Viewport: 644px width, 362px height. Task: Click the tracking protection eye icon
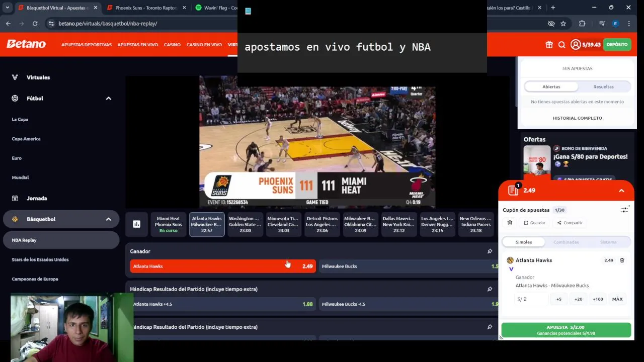point(551,24)
